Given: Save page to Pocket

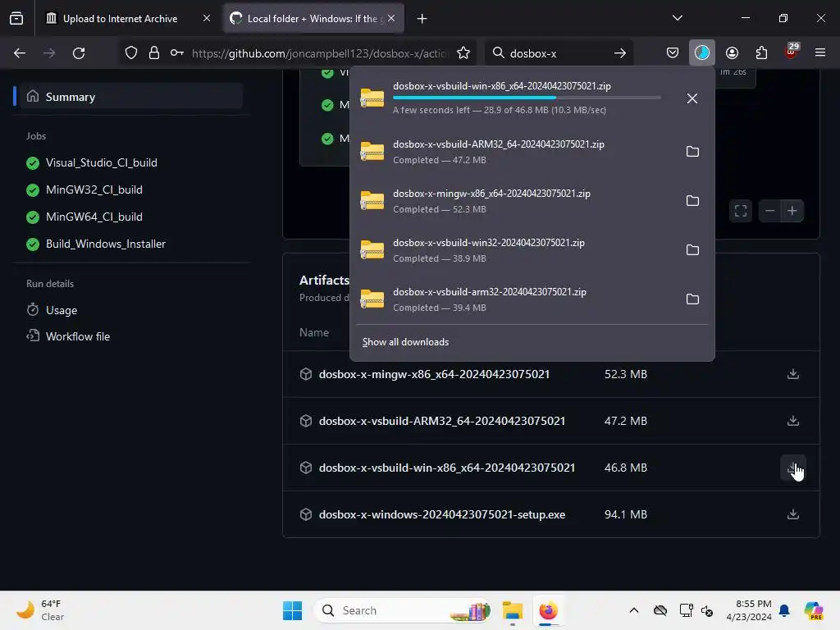Looking at the screenshot, I should click(x=673, y=53).
